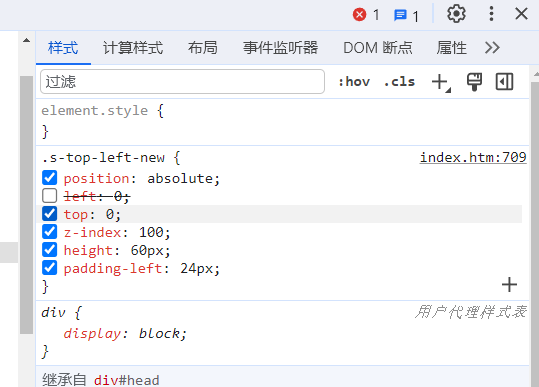Open DevTools settings gear

tap(456, 14)
